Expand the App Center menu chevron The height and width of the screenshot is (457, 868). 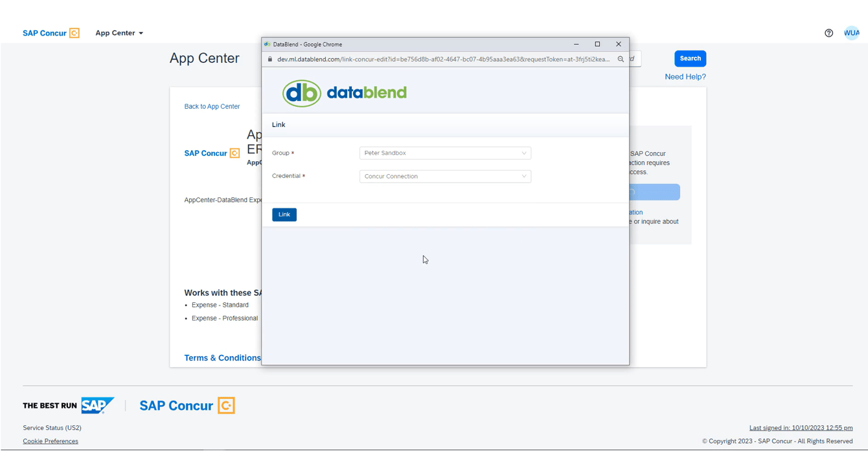click(141, 33)
